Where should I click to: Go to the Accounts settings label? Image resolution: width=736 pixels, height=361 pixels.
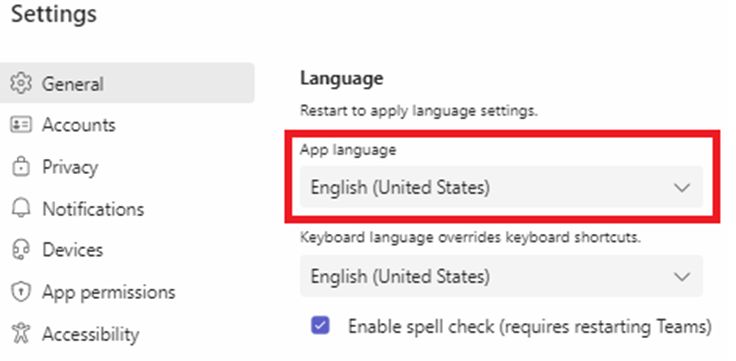[79, 125]
